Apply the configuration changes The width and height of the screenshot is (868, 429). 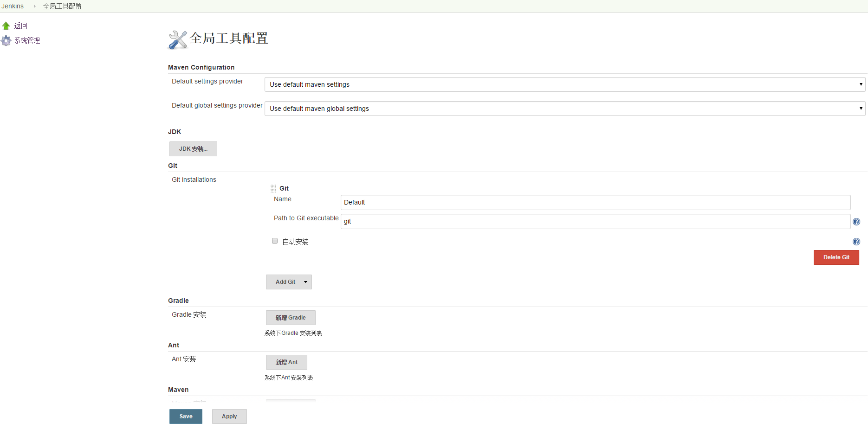click(x=229, y=416)
